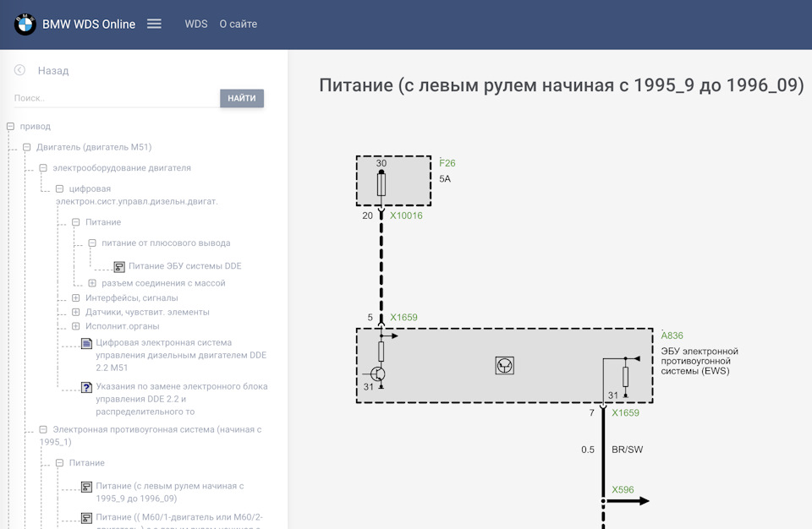Collapse the Двигатель (двигатель M51) node

27,147
